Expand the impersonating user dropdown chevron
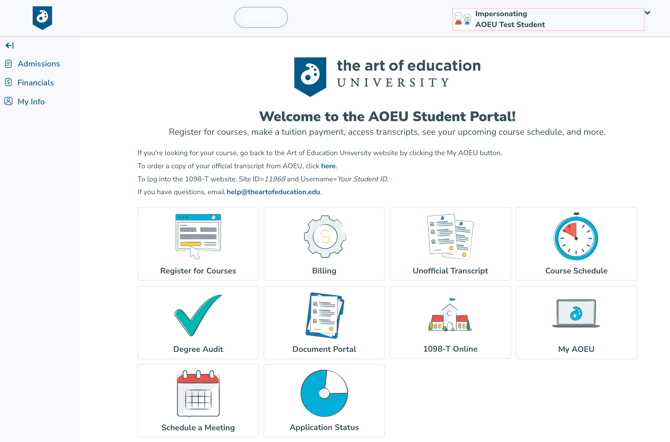670x442 pixels. (x=647, y=14)
